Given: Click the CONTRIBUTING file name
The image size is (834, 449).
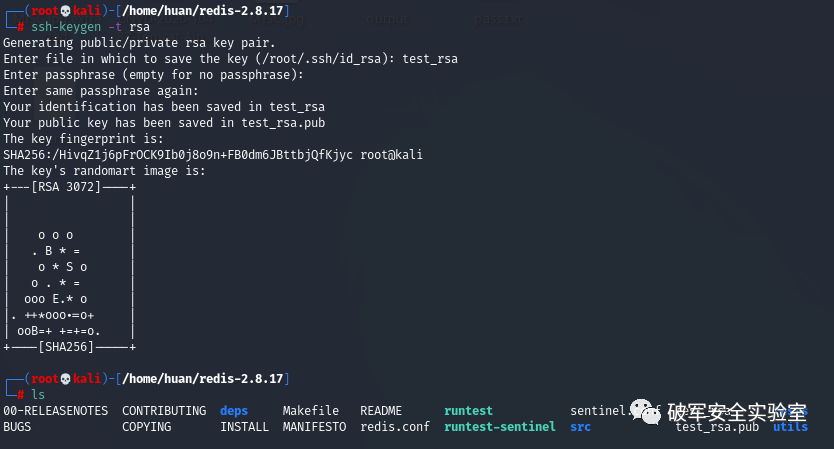Looking at the screenshot, I should (164, 411).
